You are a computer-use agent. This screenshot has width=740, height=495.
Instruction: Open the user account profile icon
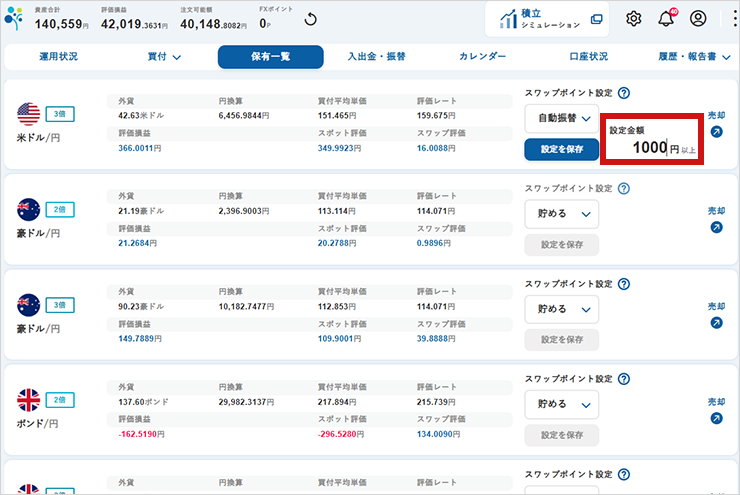coord(698,18)
